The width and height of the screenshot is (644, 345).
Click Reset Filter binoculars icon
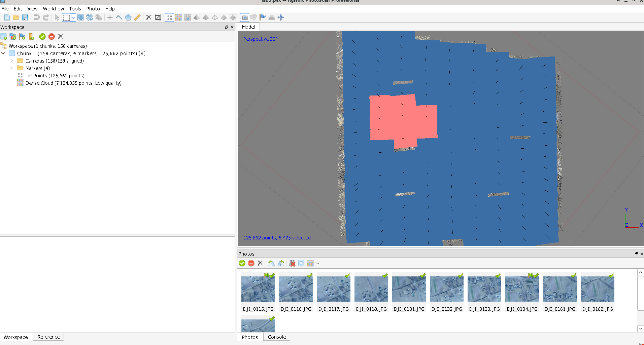coord(292,263)
